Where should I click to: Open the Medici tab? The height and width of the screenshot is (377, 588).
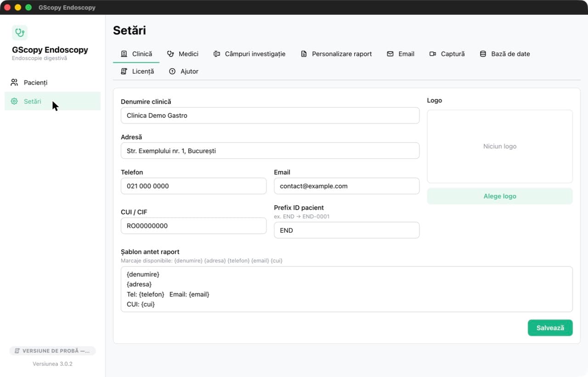(x=183, y=54)
